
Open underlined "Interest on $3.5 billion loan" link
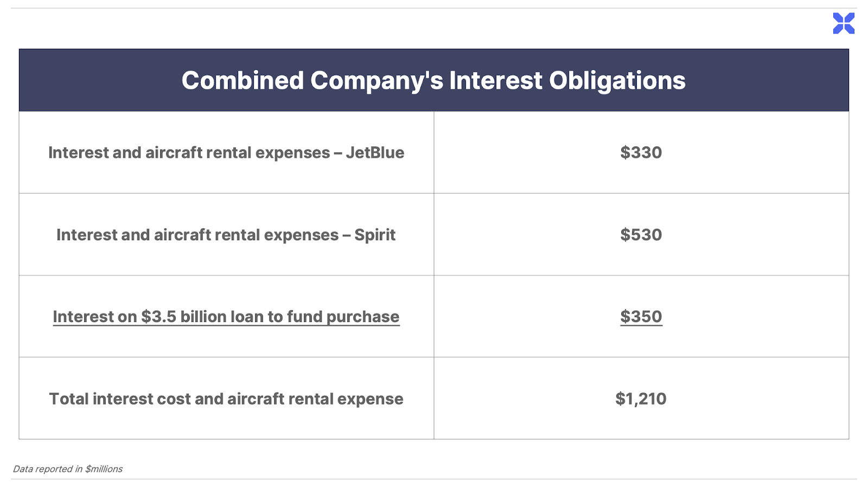tap(226, 317)
